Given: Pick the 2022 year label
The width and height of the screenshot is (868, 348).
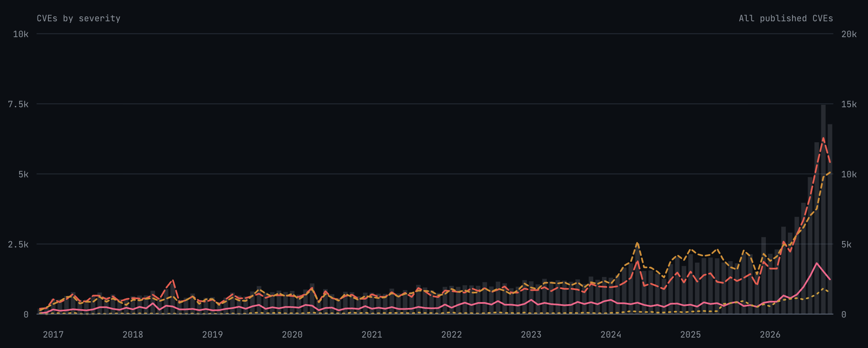Looking at the screenshot, I should click(x=452, y=334).
